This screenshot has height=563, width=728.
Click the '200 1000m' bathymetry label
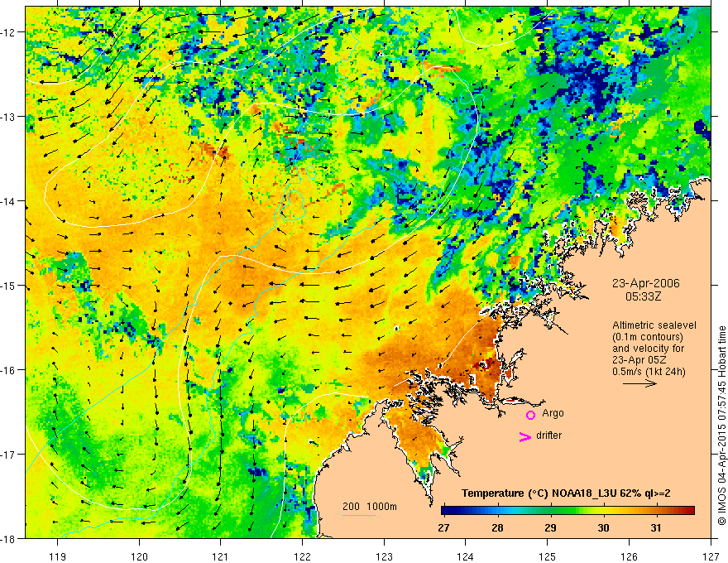point(370,507)
